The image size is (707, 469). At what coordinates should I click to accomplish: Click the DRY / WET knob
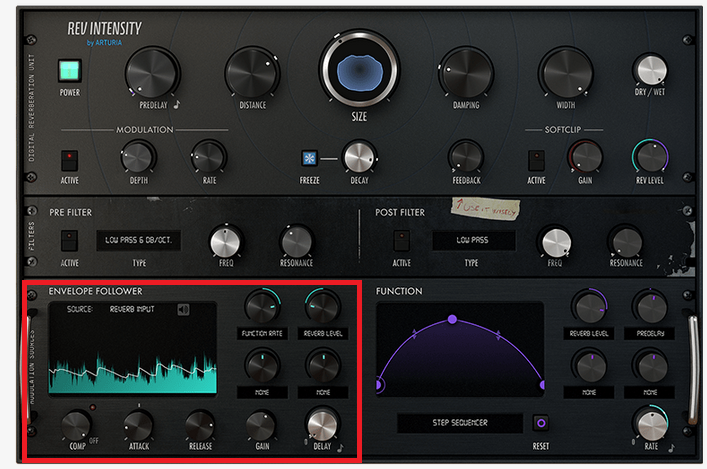pyautogui.click(x=650, y=70)
